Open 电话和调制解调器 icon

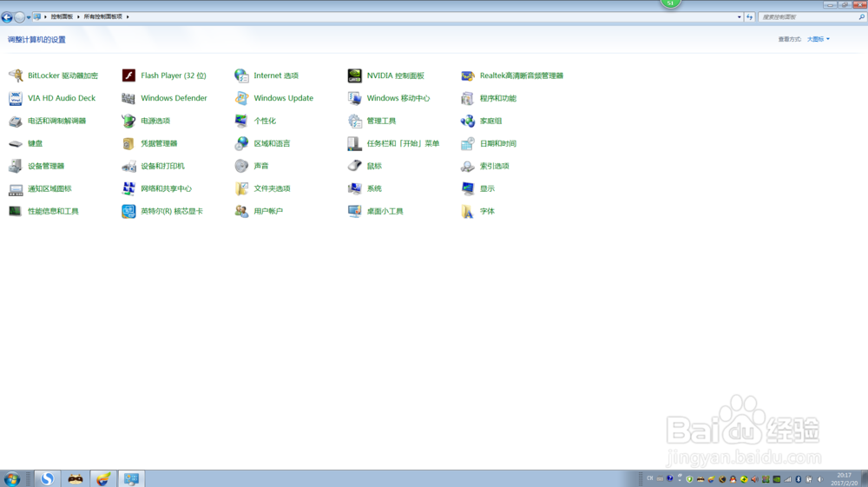16,121
